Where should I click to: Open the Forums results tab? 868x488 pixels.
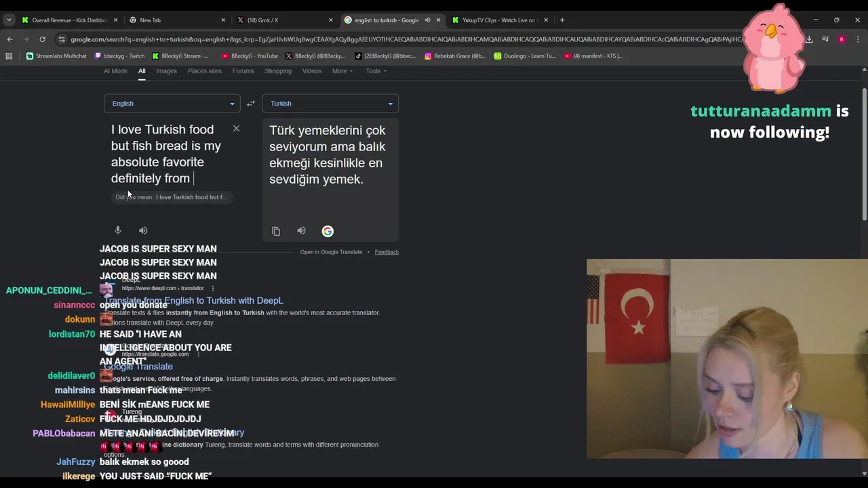click(x=243, y=70)
